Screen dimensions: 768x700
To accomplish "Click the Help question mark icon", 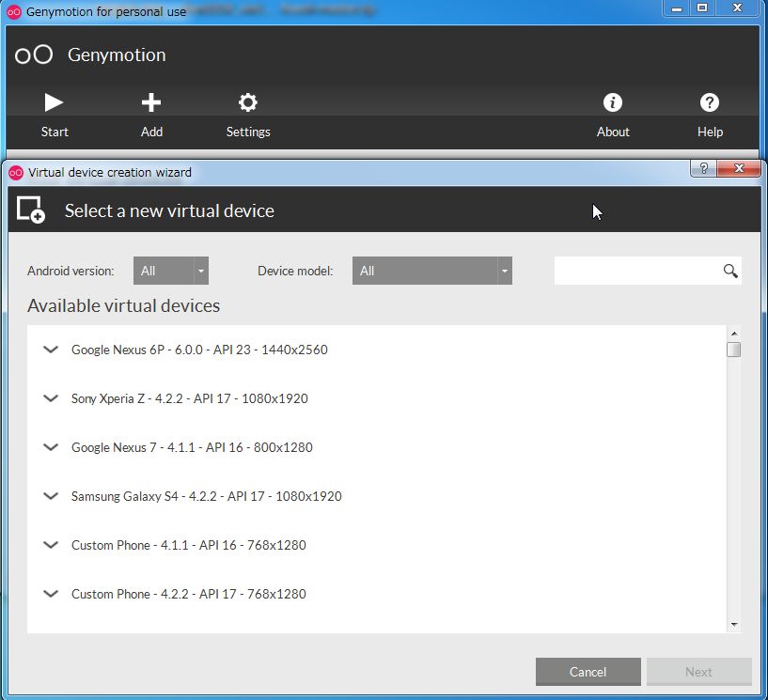I will (710, 102).
